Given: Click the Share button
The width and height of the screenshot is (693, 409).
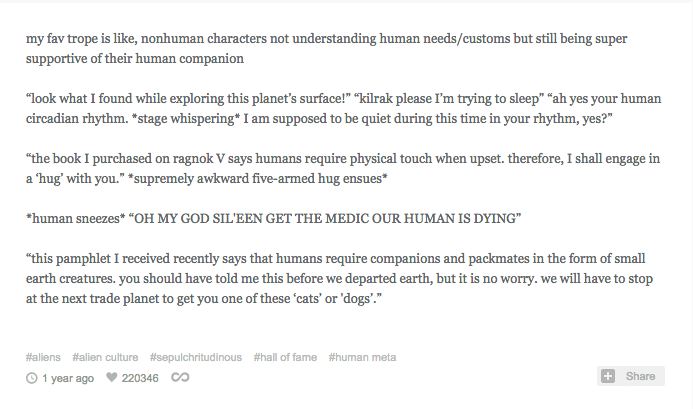Looking at the screenshot, I should (x=631, y=376).
